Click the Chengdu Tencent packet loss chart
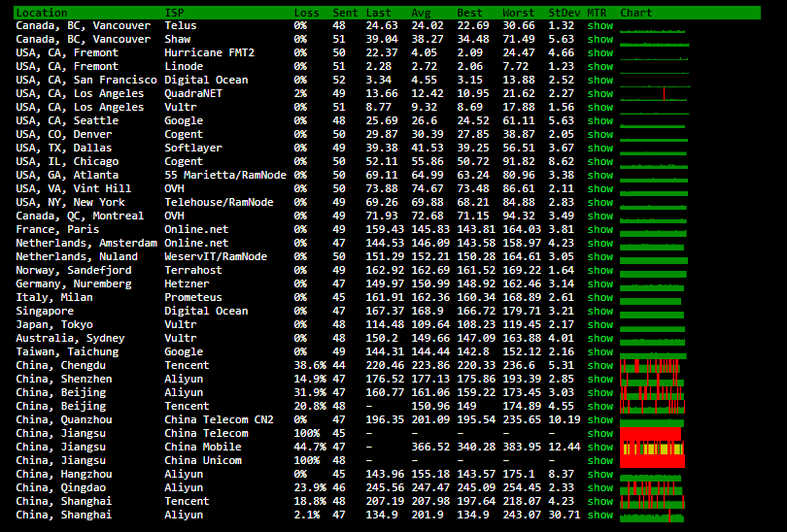 [650, 366]
